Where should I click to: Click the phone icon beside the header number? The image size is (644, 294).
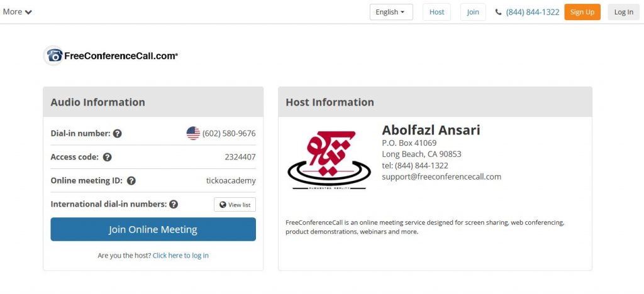pyautogui.click(x=499, y=13)
